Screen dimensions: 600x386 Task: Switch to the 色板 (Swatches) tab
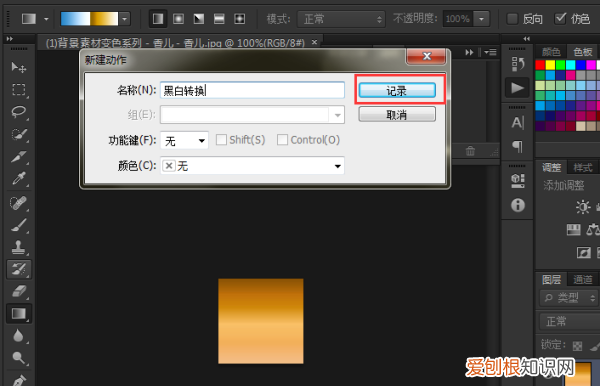click(x=583, y=52)
